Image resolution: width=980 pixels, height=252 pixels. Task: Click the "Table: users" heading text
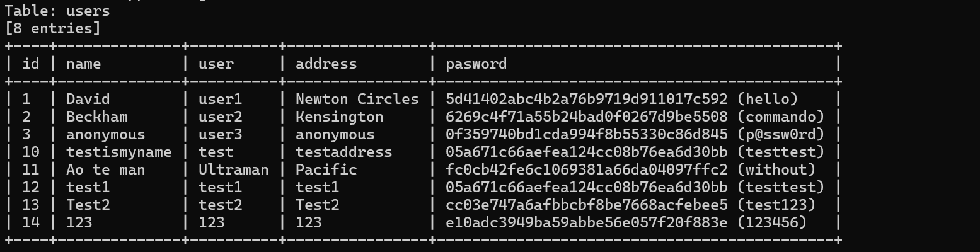pos(57,11)
